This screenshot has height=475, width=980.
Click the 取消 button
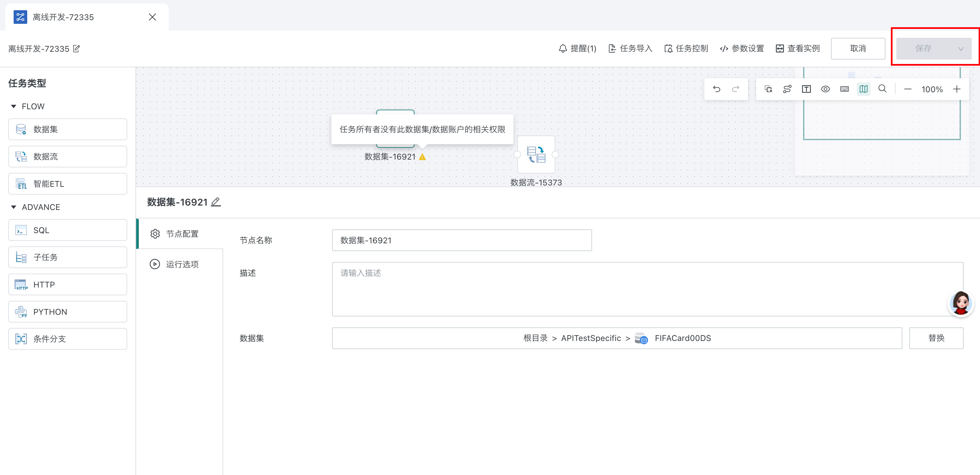[x=857, y=49]
